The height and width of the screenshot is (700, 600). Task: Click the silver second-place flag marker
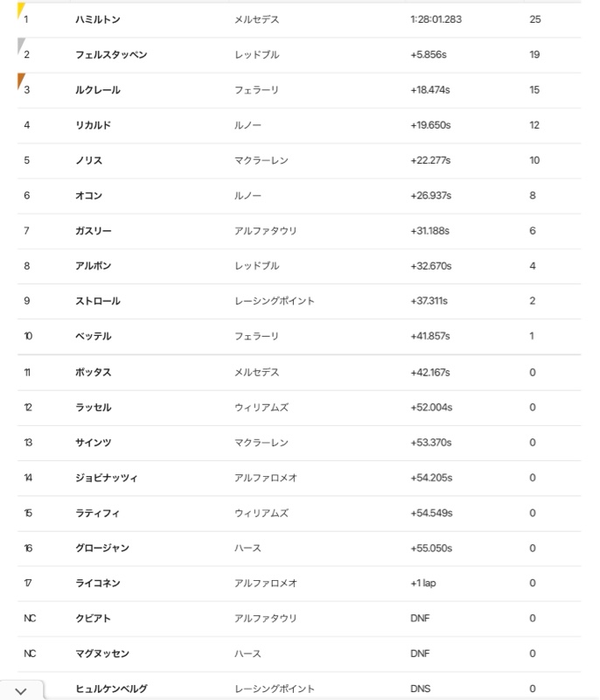(20, 45)
